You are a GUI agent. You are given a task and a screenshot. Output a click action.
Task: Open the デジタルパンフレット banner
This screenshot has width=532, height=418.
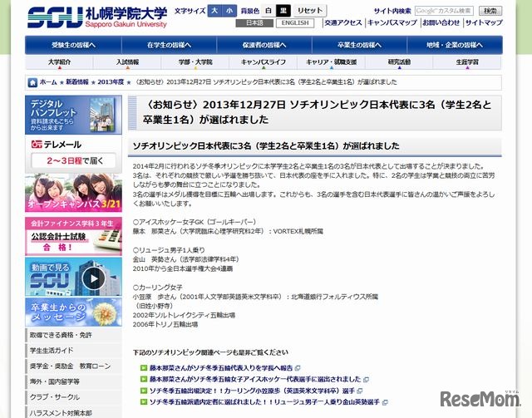click(73, 115)
